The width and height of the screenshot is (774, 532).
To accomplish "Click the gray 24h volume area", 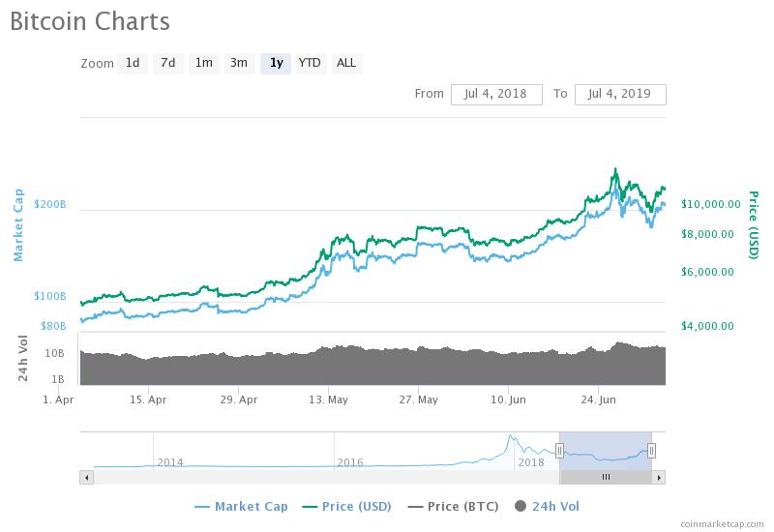I will (x=372, y=368).
